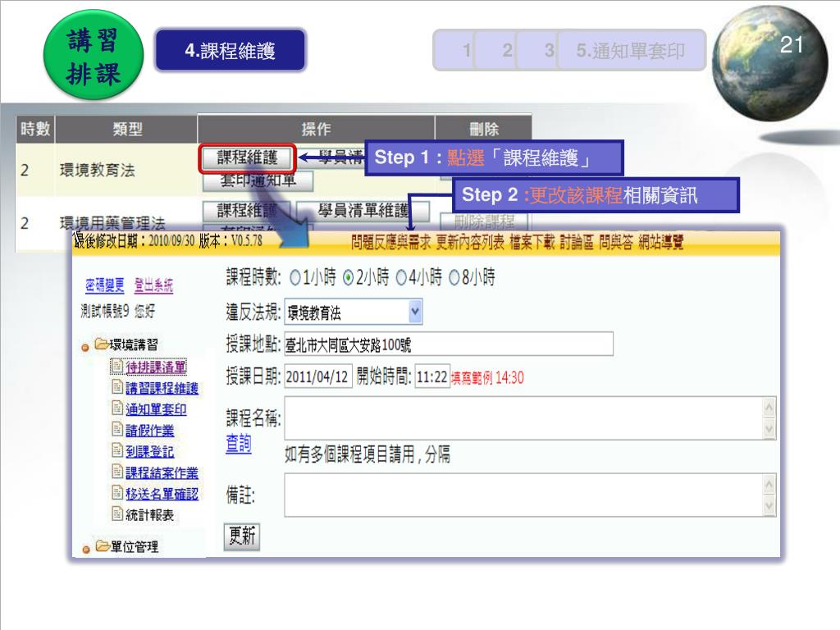840x630 pixels.
Task: Open 討論區 in top menu
Action: point(577,243)
